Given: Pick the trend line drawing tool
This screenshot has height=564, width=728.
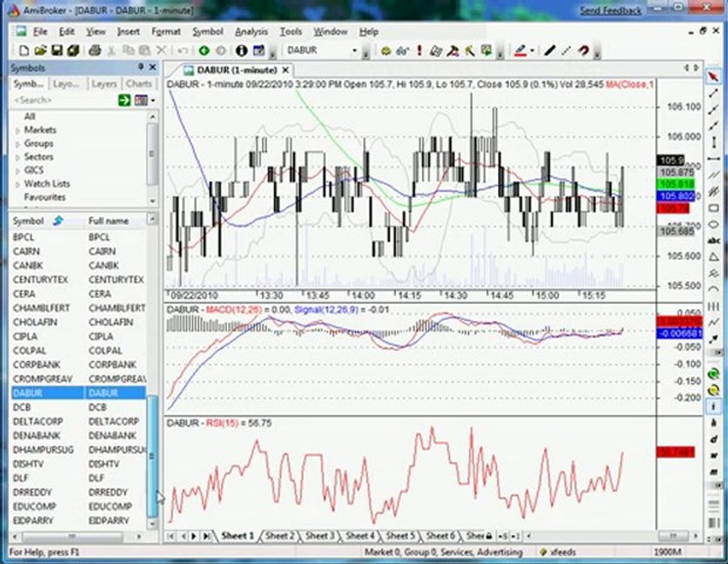Looking at the screenshot, I should click(713, 93).
